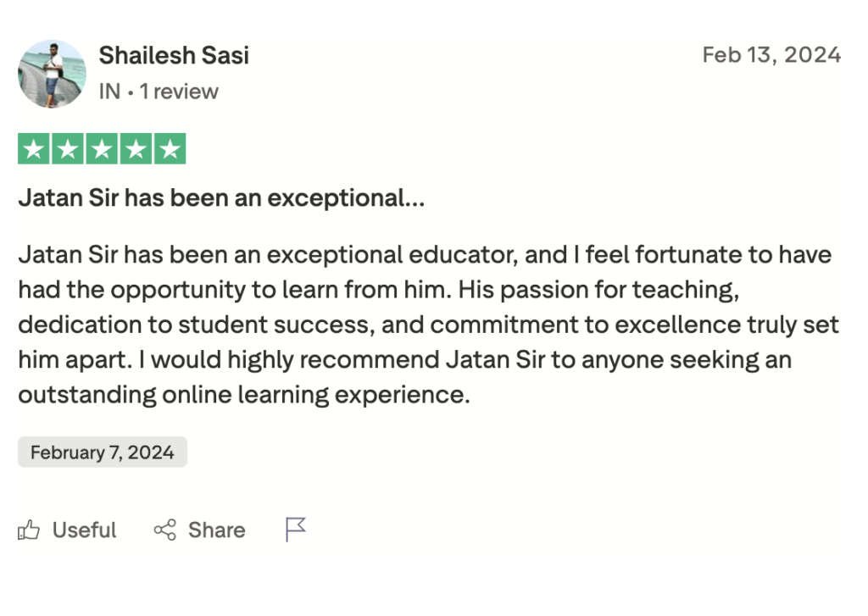The image size is (868, 616).
Task: Click the "1 review" count text
Action: [179, 92]
